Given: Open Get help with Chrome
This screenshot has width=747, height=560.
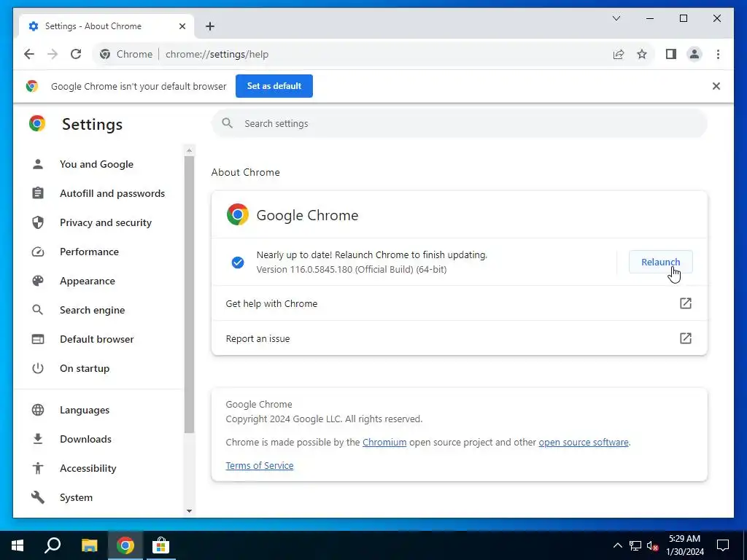Looking at the screenshot, I should coord(460,303).
